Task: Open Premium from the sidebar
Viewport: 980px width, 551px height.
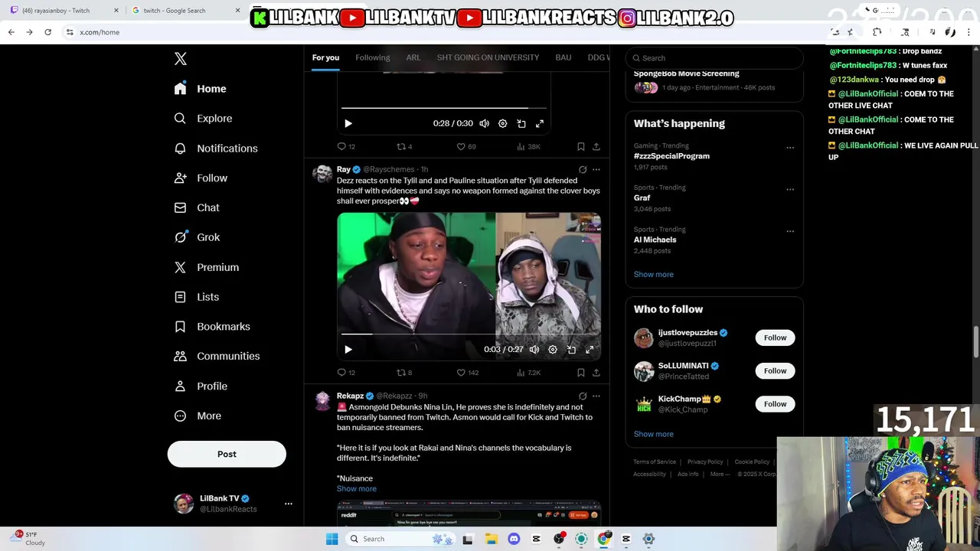Action: tap(207, 267)
